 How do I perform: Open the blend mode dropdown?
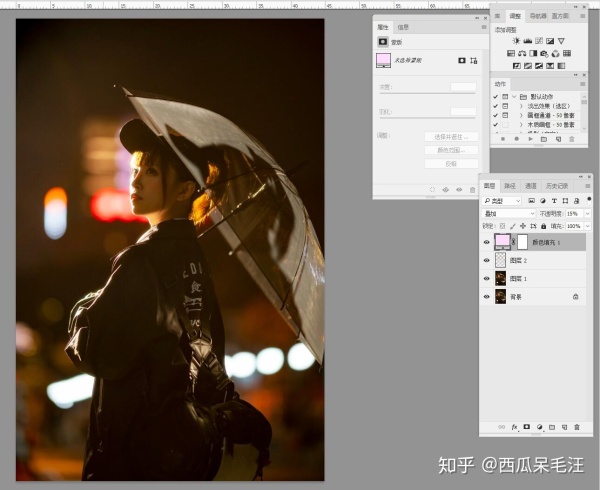coord(509,213)
